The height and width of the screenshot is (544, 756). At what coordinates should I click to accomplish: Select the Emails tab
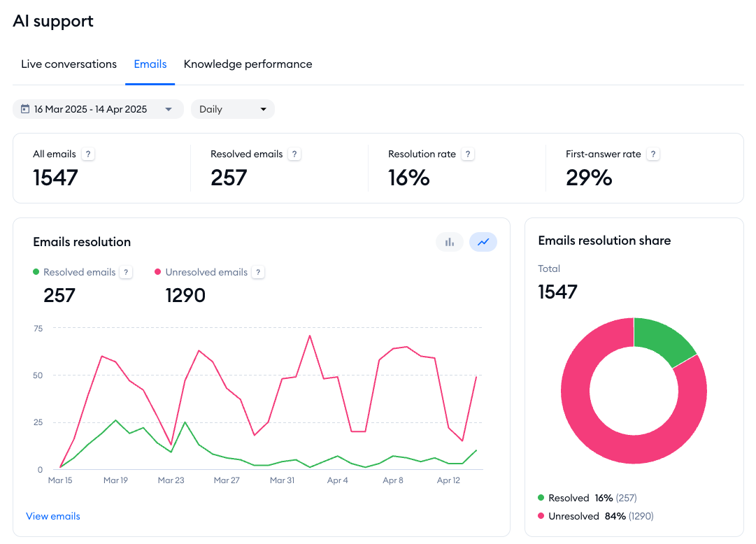pyautogui.click(x=150, y=64)
